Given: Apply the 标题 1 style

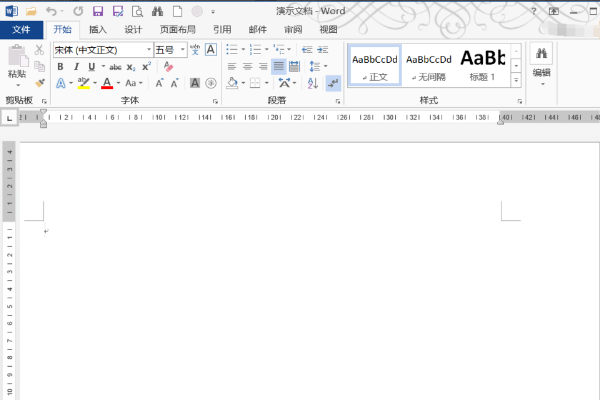Looking at the screenshot, I should point(483,65).
